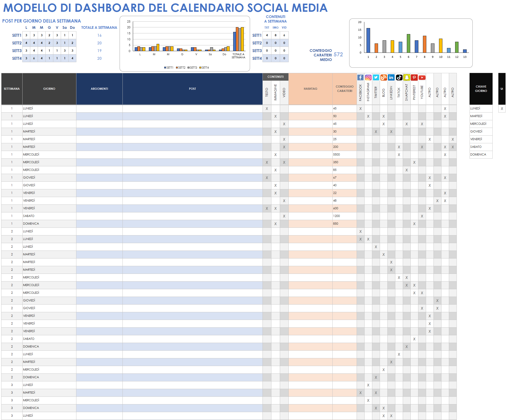Click the SETT1 legend entry in chart
The height and width of the screenshot is (420, 507).
(x=169, y=68)
